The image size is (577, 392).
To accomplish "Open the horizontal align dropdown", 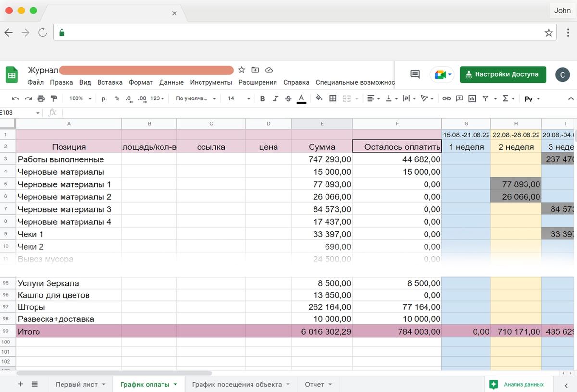I will tap(374, 98).
